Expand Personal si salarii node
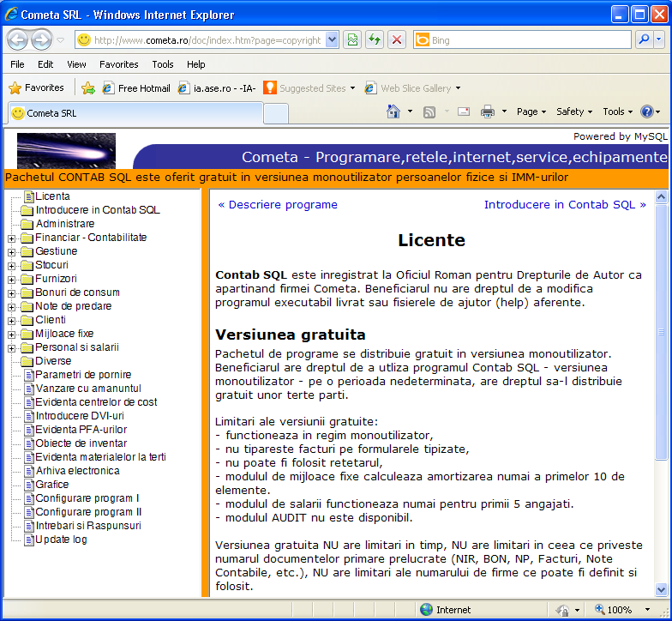672x621 pixels. pyautogui.click(x=12, y=348)
